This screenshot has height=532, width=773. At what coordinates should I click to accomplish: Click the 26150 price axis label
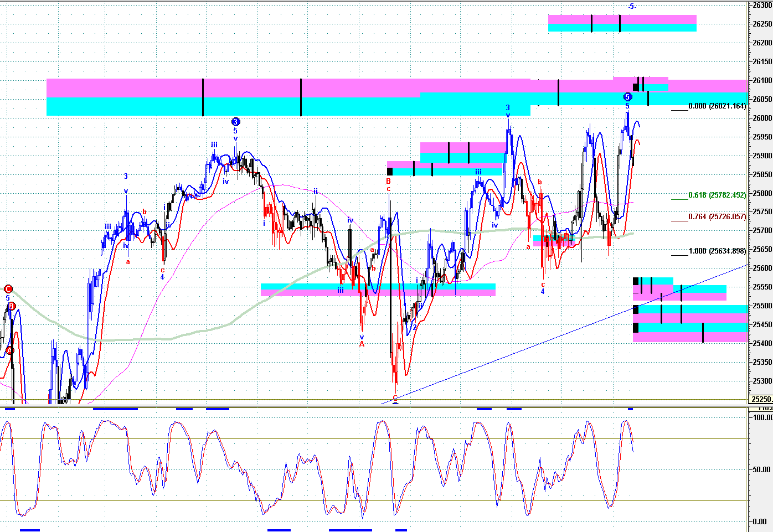click(x=762, y=61)
